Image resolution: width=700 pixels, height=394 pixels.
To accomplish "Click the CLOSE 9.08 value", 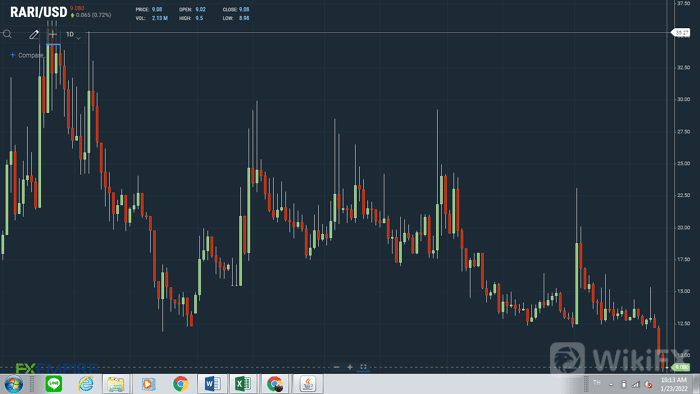I will click(x=244, y=9).
